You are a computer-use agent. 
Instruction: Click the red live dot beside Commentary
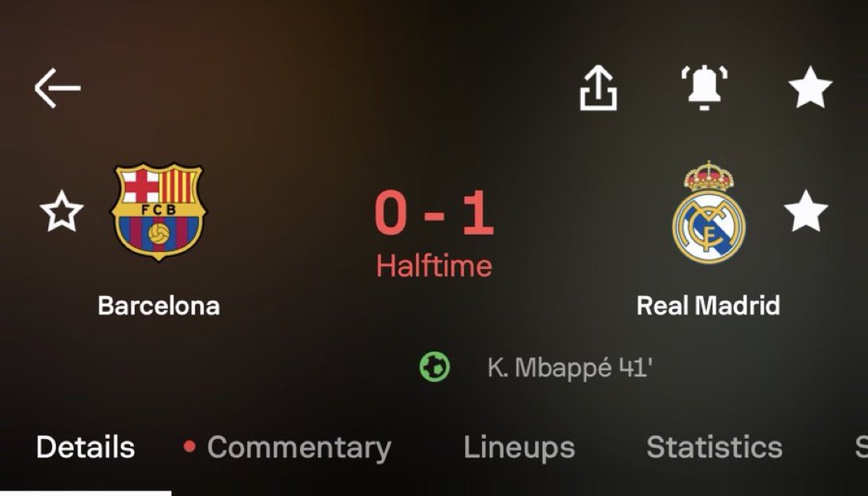click(189, 446)
